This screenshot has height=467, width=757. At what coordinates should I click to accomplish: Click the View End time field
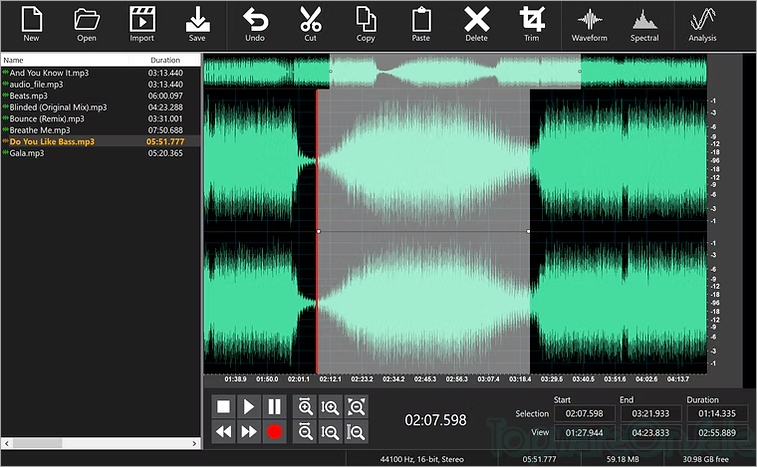(x=650, y=433)
